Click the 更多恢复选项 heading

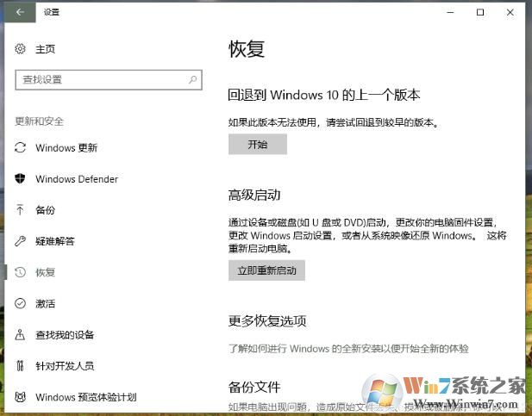pos(267,320)
